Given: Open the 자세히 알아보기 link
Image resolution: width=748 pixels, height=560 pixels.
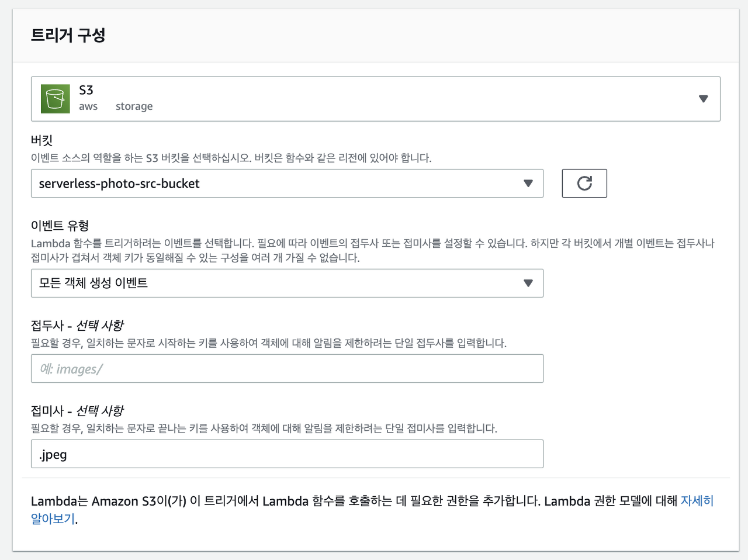Looking at the screenshot, I should click(697, 501).
